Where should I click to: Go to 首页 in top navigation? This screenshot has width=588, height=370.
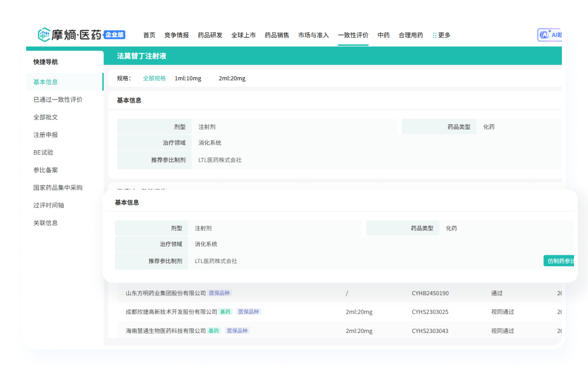coord(149,35)
